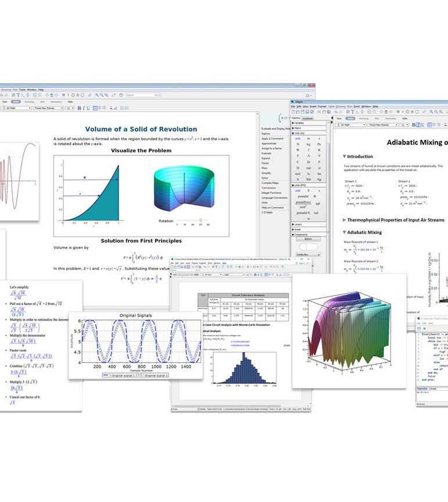This screenshot has width=448, height=502.
Task: Click the align-left icon in the Solid of Revolution window
Action: 95,108
